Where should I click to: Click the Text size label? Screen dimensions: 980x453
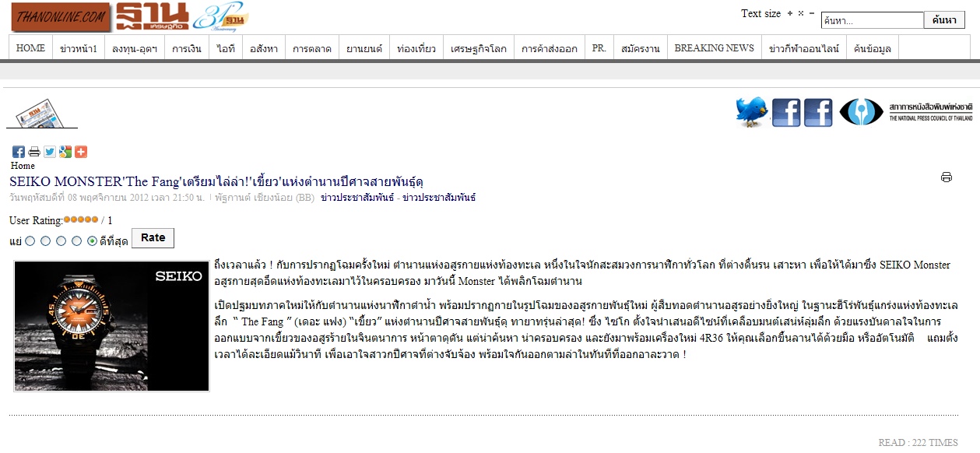click(x=760, y=13)
